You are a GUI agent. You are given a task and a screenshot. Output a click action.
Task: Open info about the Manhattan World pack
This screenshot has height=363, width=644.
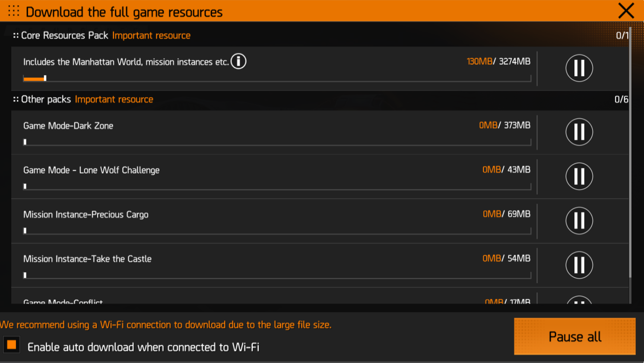tap(238, 61)
